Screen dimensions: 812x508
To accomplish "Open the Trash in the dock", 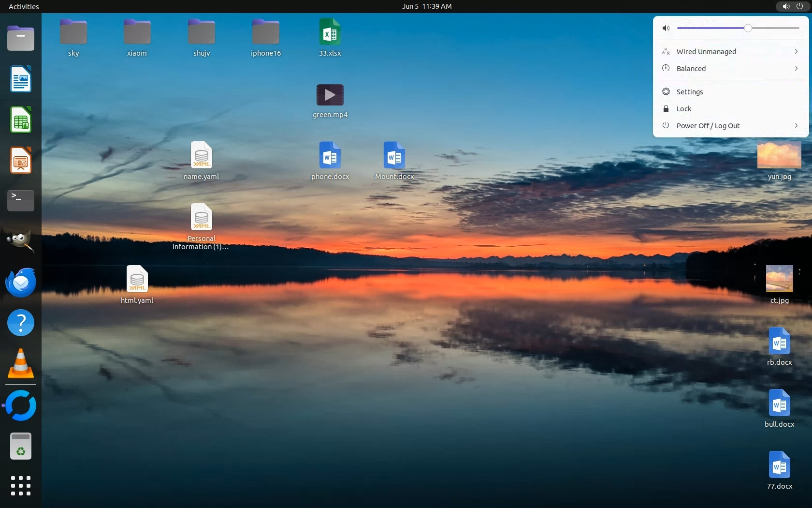I will tap(21, 446).
